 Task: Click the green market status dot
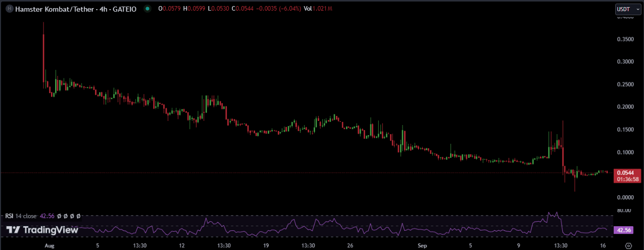click(147, 9)
